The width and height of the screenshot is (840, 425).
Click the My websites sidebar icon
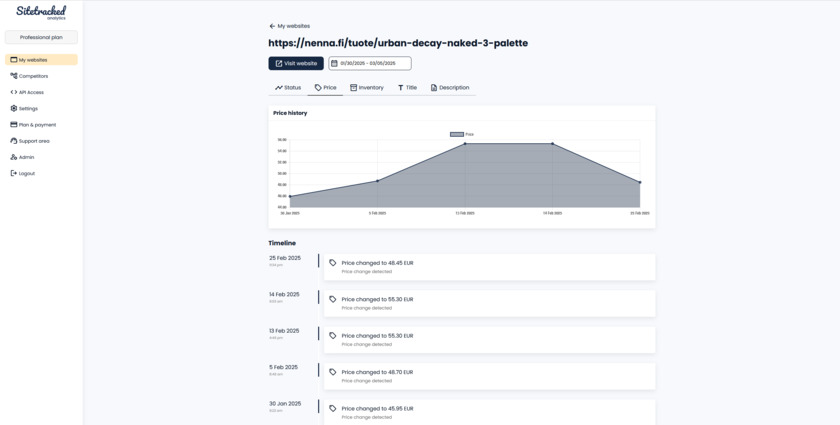(x=14, y=60)
